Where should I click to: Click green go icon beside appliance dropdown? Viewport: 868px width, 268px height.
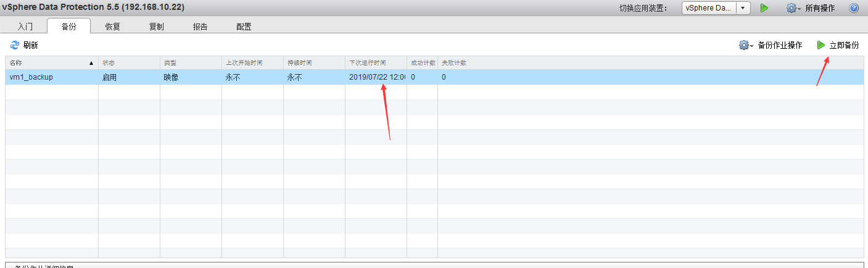pyautogui.click(x=764, y=8)
